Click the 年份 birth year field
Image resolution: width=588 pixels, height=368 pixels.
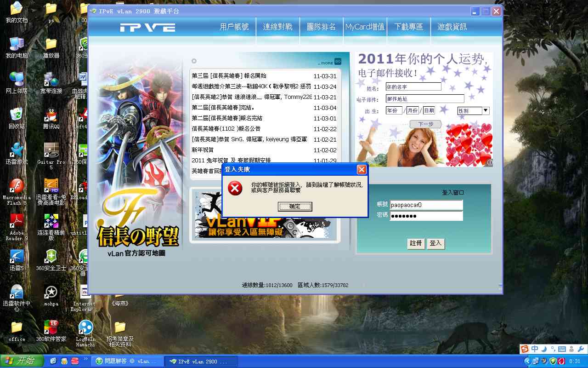pyautogui.click(x=394, y=110)
